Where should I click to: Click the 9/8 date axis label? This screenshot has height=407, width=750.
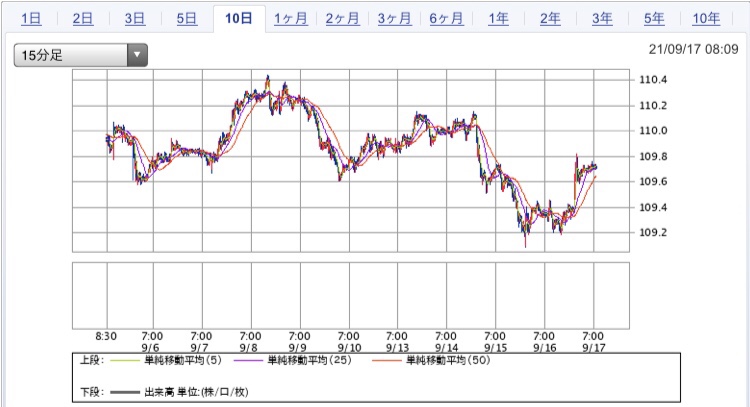point(249,348)
